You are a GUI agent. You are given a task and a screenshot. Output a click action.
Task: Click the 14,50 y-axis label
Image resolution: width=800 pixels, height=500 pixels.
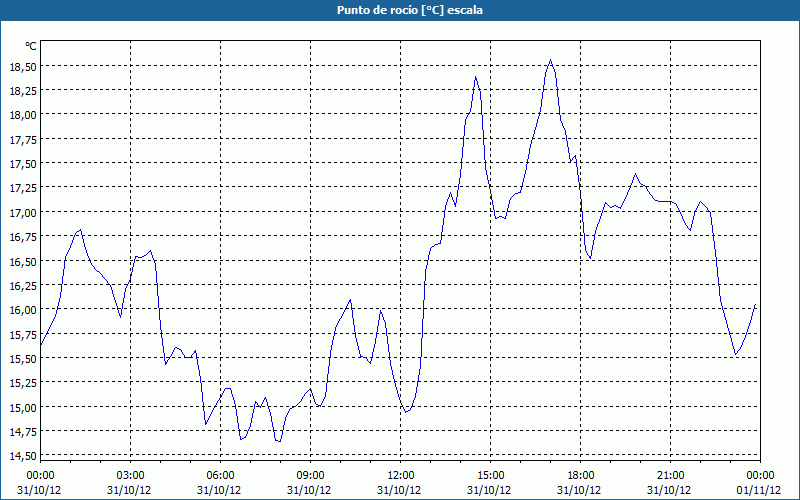(x=23, y=456)
